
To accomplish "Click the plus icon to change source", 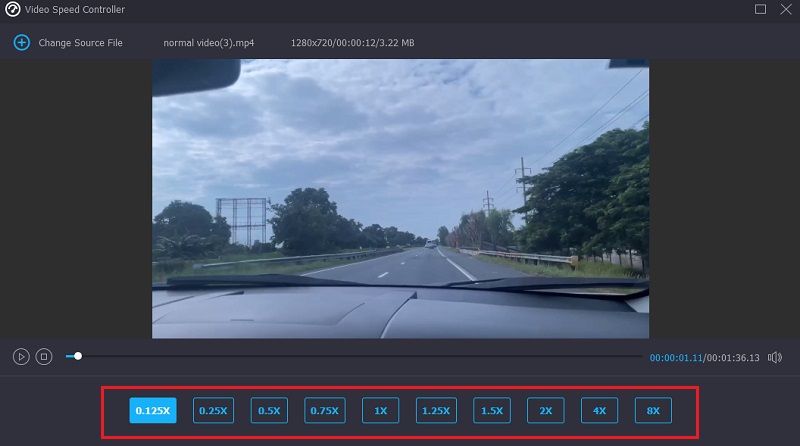I will (21, 43).
